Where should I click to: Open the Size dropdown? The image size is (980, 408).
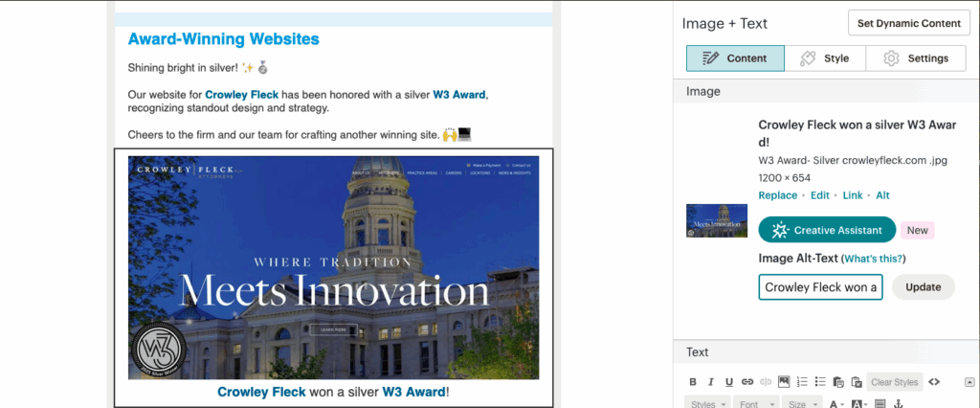pos(802,403)
